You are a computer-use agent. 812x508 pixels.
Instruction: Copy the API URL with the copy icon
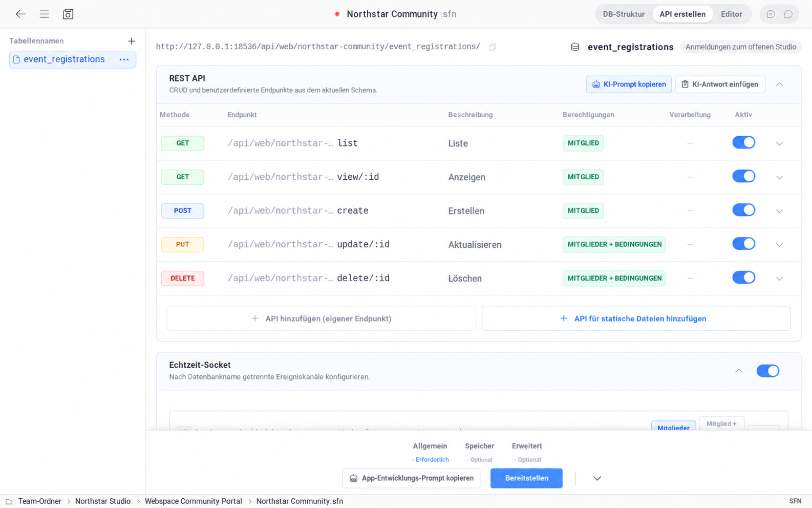[493, 47]
